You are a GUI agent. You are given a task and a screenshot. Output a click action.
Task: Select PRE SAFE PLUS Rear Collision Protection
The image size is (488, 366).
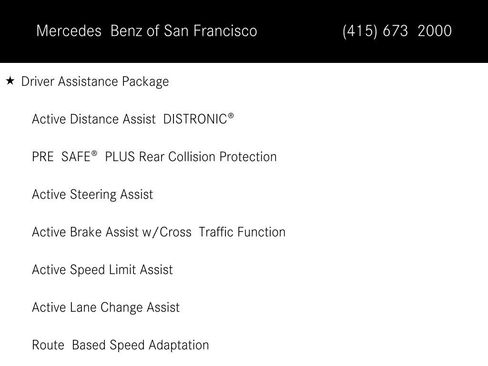154,157
